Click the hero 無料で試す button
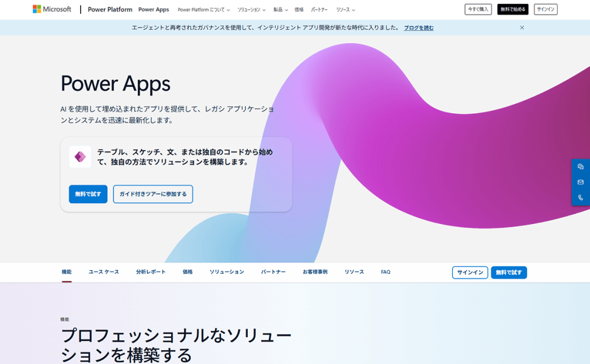 (88, 194)
